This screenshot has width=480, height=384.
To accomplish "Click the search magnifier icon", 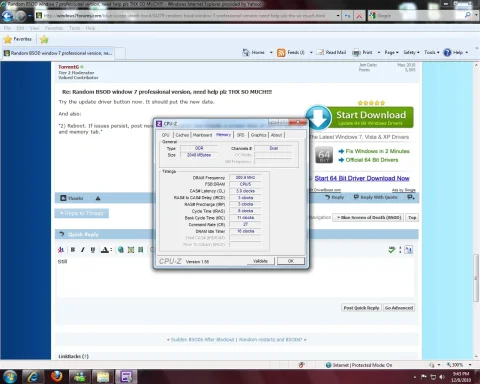I will (468, 15).
